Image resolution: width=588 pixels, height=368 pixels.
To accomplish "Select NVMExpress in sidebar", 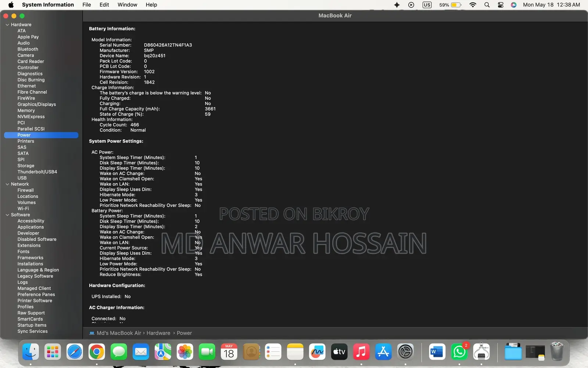I will coord(31,117).
